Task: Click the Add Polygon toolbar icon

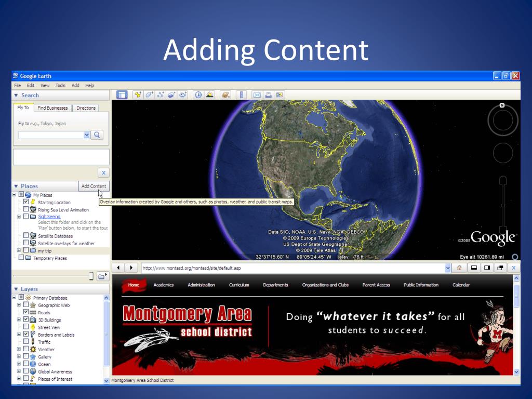Action: [x=149, y=95]
